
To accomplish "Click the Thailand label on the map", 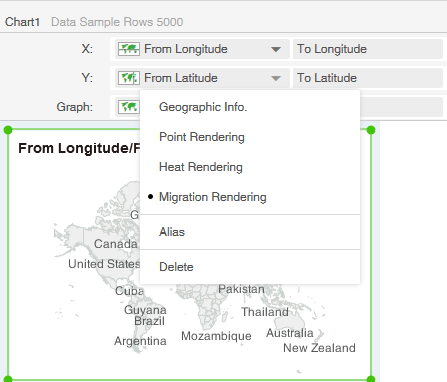I will click(265, 312).
